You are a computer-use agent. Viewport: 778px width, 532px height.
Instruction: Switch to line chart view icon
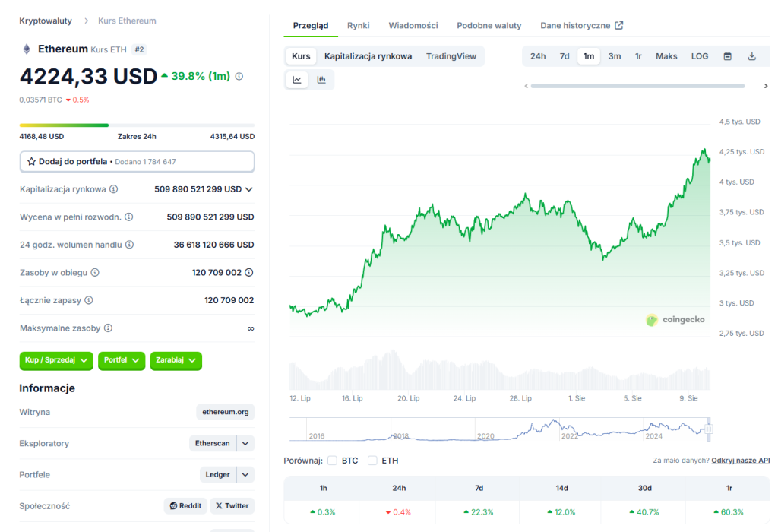(297, 80)
